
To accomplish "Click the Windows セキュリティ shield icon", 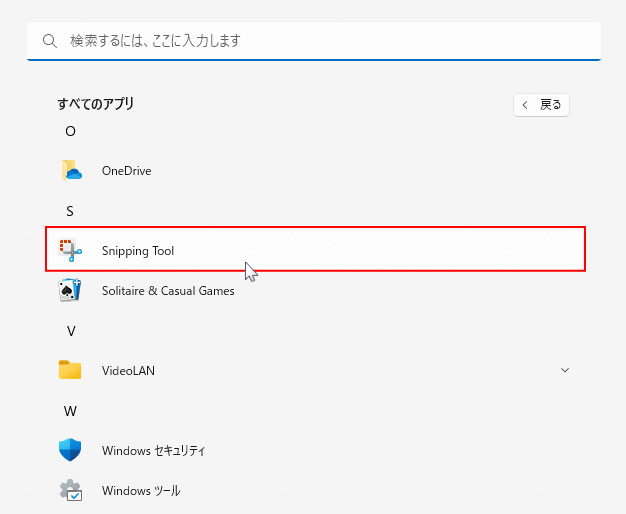I will pos(70,451).
